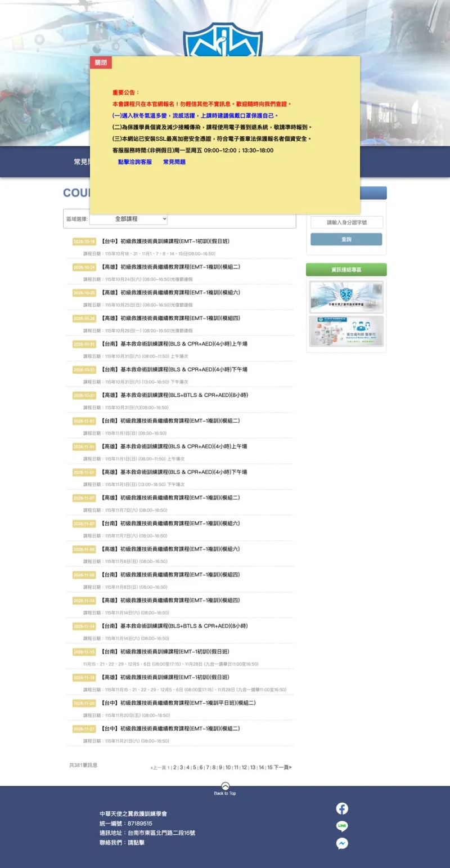The image size is (450, 868).
Task: Open page 2 of the course list
Action: (x=175, y=767)
